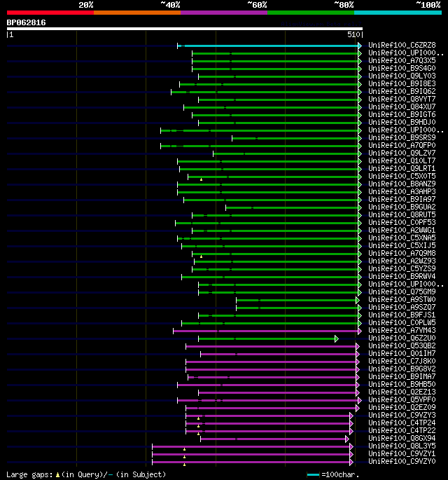Click the UniRef100_B9IA97 label
Image resolution: width=448 pixels, height=480 pixels.
click(402, 199)
